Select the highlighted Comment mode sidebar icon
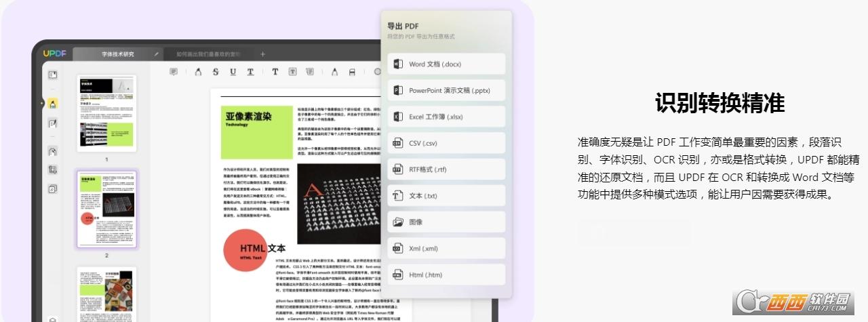 [53, 104]
